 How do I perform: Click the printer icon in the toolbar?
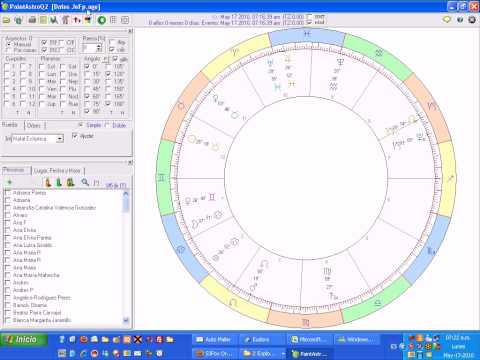tap(32, 20)
